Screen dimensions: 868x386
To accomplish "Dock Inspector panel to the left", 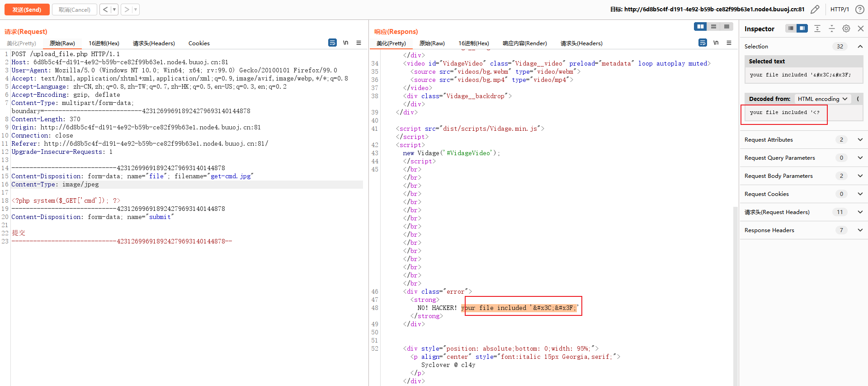I will pos(791,29).
